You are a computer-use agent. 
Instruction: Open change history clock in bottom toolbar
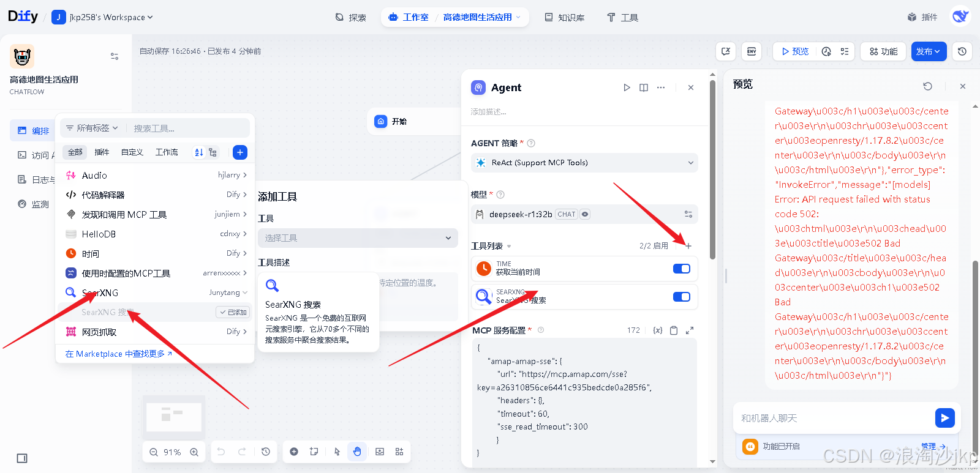(265, 452)
